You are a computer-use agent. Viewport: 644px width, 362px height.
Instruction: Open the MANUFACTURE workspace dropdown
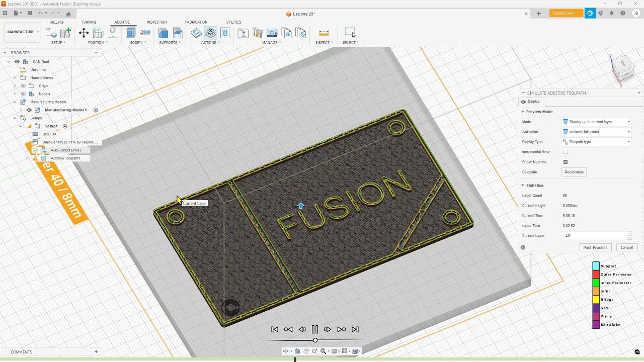tap(22, 32)
